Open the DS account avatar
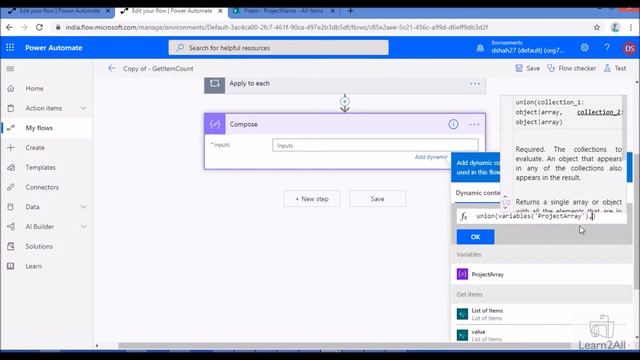The height and width of the screenshot is (360, 640). tap(629, 48)
